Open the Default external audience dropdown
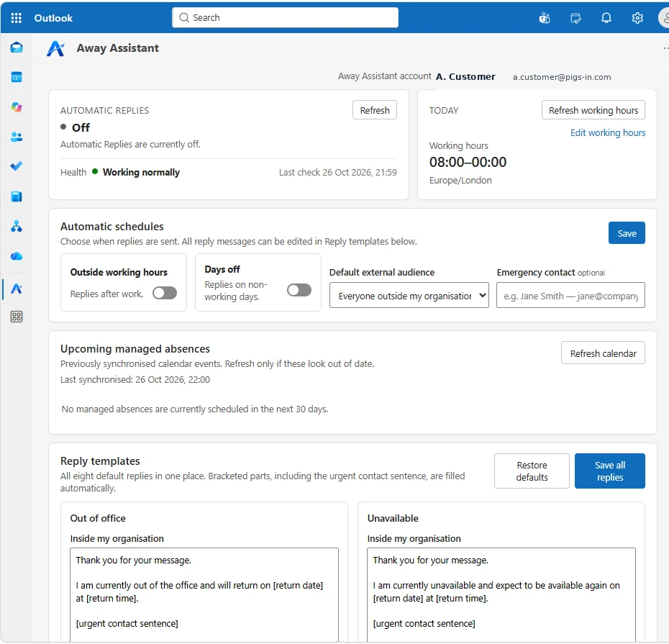 pyautogui.click(x=409, y=295)
